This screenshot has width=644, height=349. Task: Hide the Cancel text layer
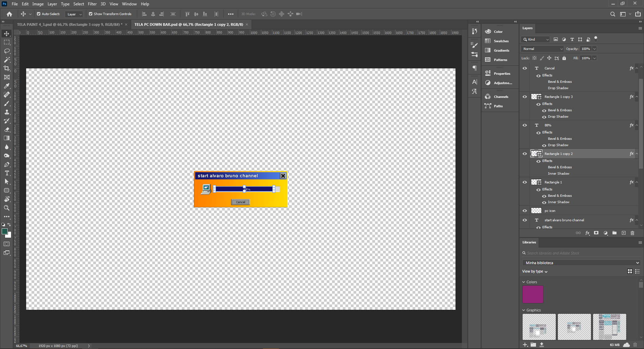coord(525,68)
